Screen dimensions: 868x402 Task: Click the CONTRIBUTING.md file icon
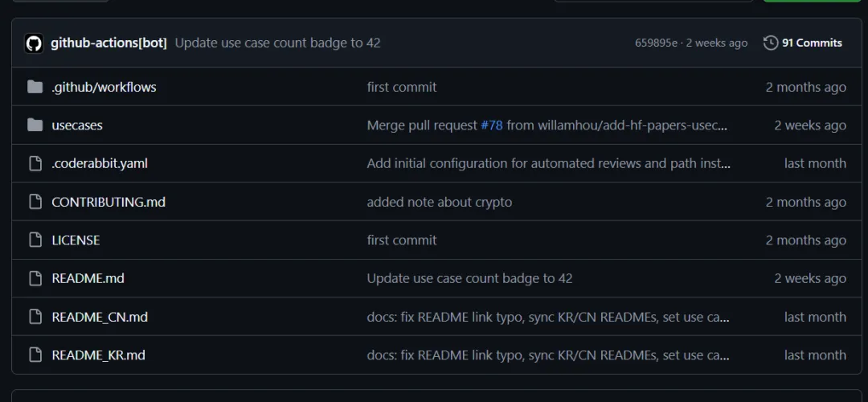[x=35, y=202]
